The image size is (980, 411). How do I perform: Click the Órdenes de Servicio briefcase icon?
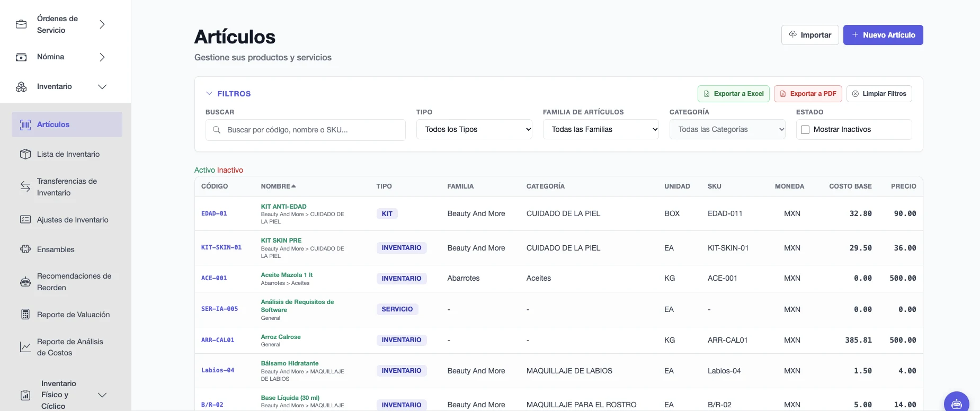tap(21, 24)
